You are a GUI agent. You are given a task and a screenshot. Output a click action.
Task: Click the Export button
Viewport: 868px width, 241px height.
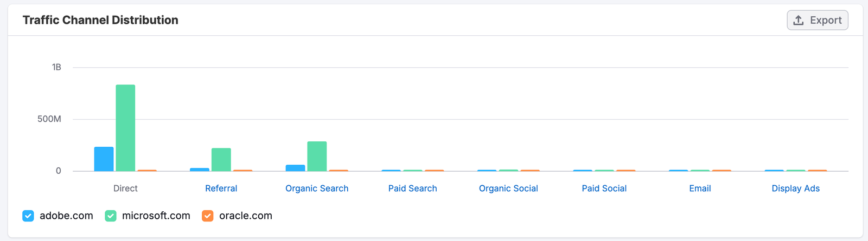pos(818,21)
